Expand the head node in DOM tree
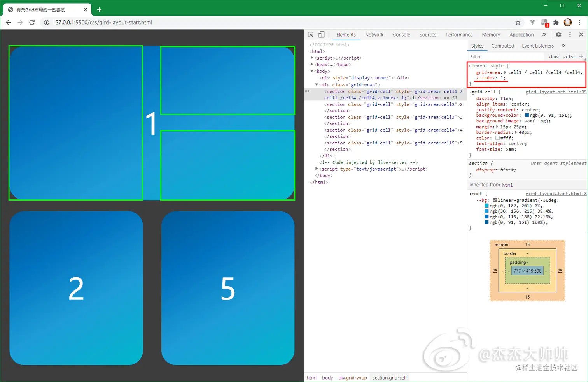Viewport: 588px width, 382px height. tap(312, 65)
